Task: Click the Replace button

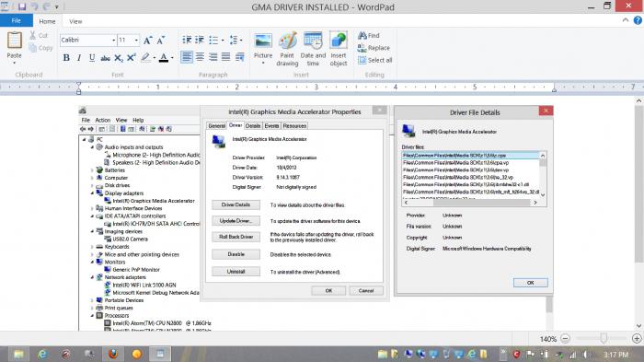Action: (x=374, y=48)
